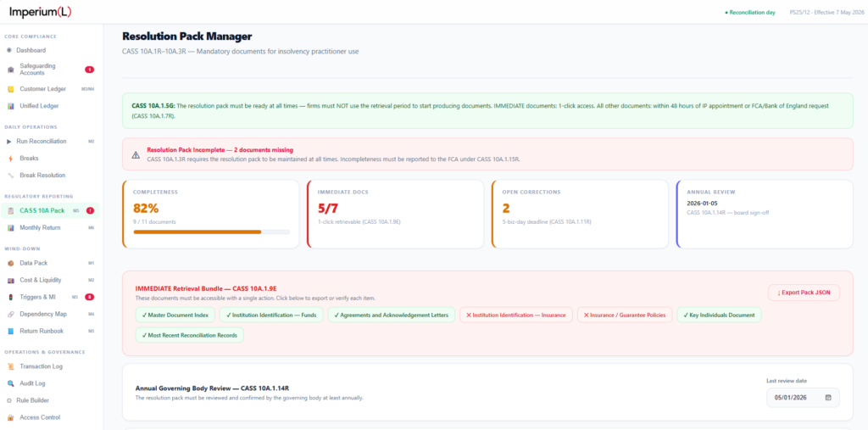Click the Cost & Liquidity icon
The image size is (868, 430).
10,281
